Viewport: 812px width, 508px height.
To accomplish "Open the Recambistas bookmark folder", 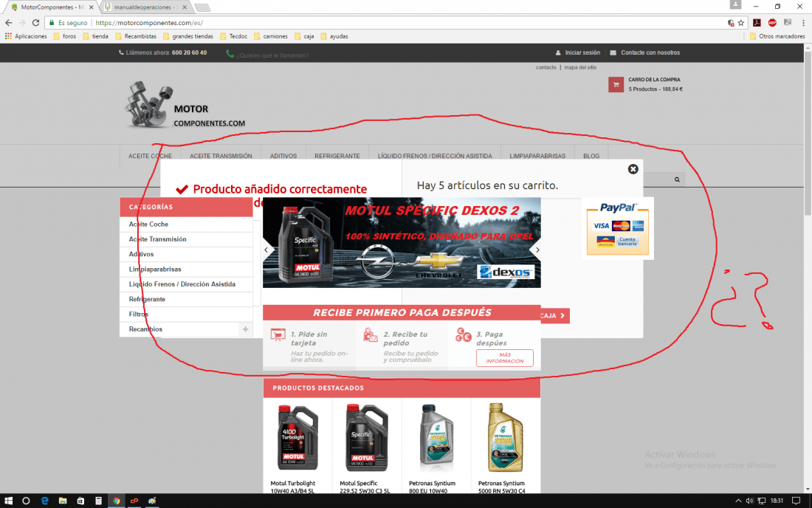I will [x=136, y=36].
